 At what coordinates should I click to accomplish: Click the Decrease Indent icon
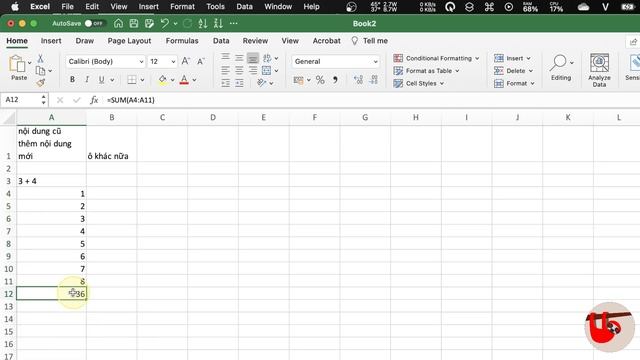(225, 83)
